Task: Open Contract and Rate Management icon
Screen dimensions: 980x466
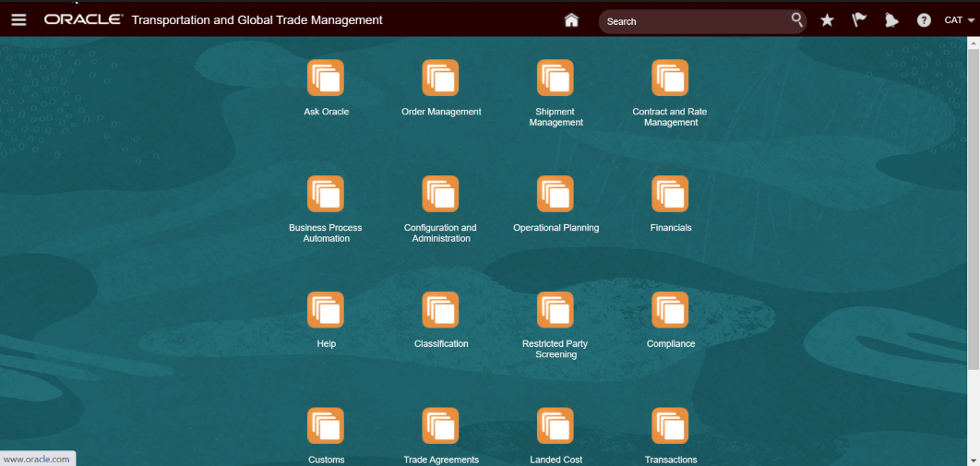Action: pos(671,78)
